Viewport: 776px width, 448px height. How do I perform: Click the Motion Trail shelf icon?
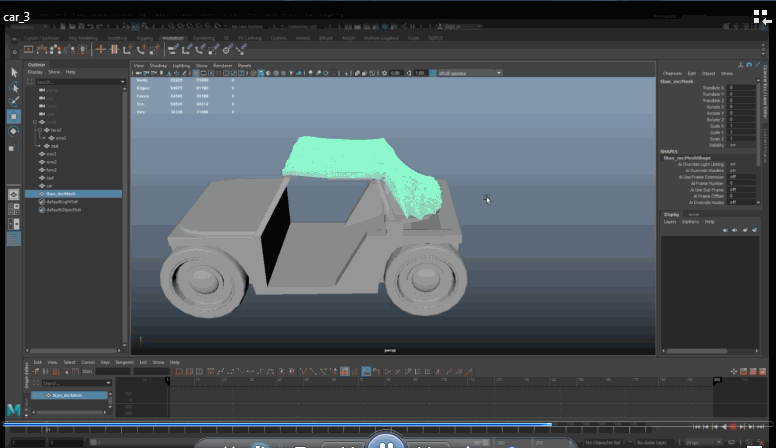(42, 50)
